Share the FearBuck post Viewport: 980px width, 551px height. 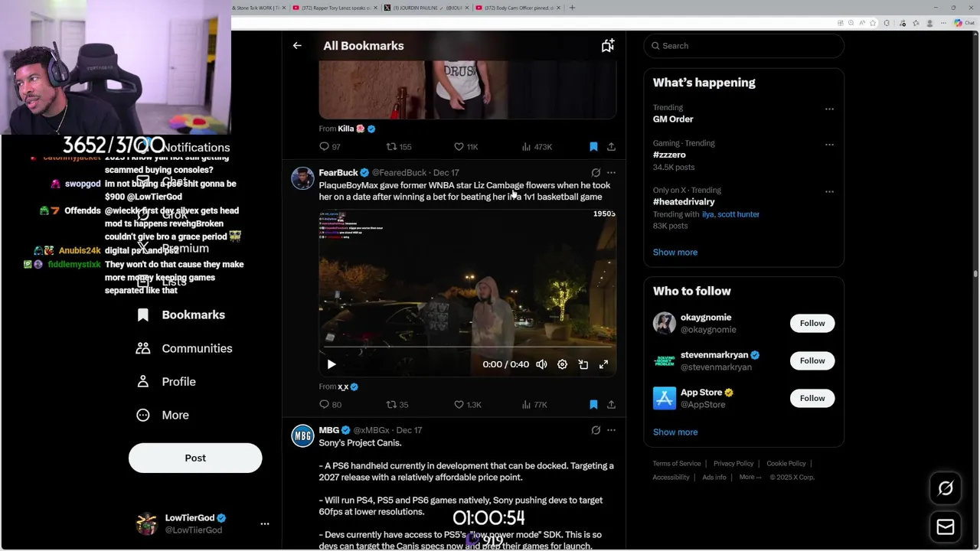tap(611, 404)
